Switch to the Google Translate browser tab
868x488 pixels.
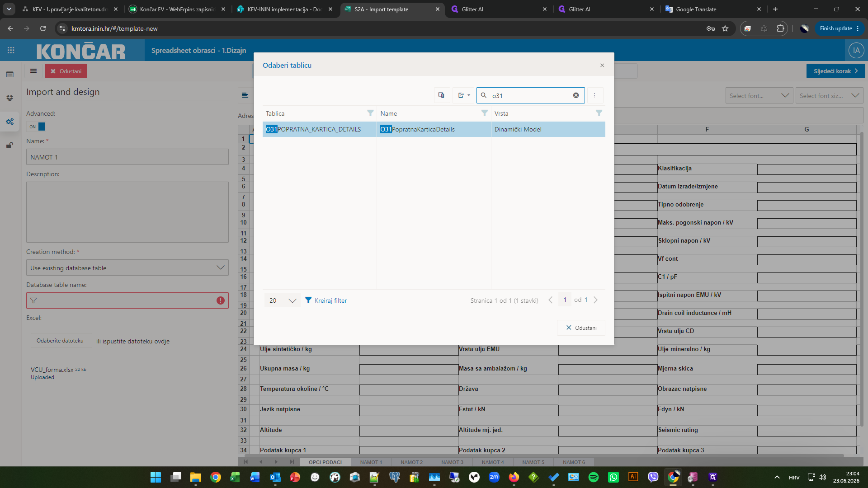click(713, 9)
